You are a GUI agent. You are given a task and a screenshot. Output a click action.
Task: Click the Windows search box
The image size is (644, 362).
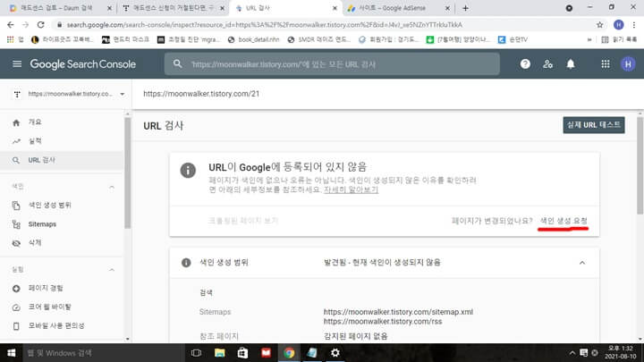pyautogui.click(x=103, y=353)
